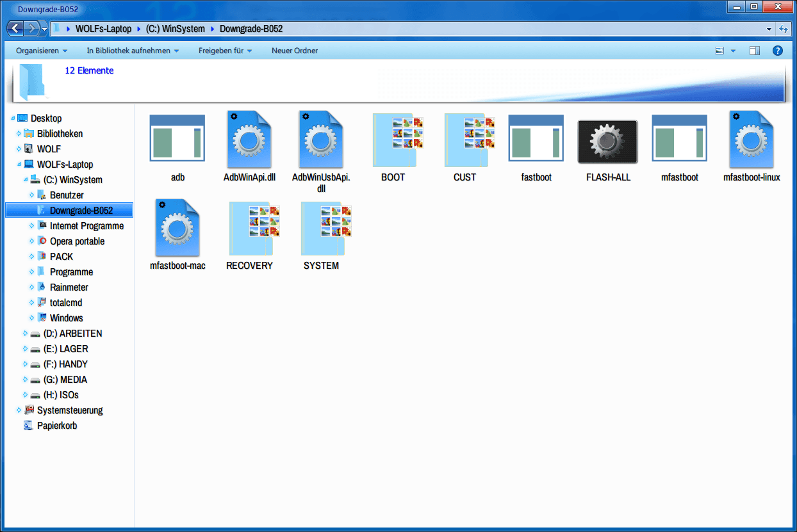Image resolution: width=797 pixels, height=532 pixels.
Task: Select Internet Programme in the tree
Action: [x=87, y=226]
